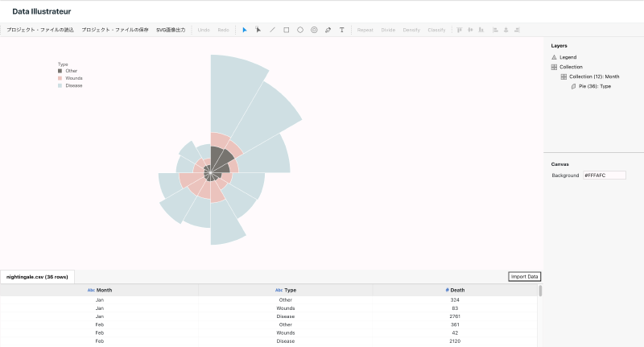644x347 pixels.
Task: Click the Death value 42
Action: [455, 333]
